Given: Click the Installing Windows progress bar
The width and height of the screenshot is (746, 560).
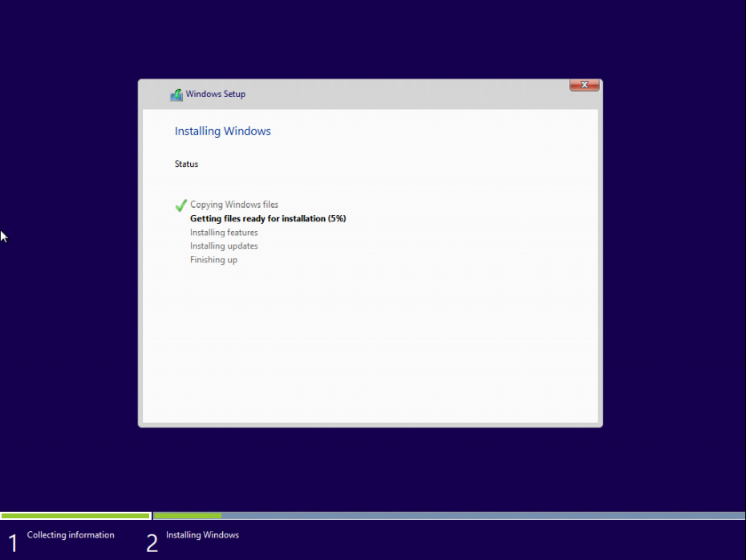Looking at the screenshot, I should pos(449,516).
